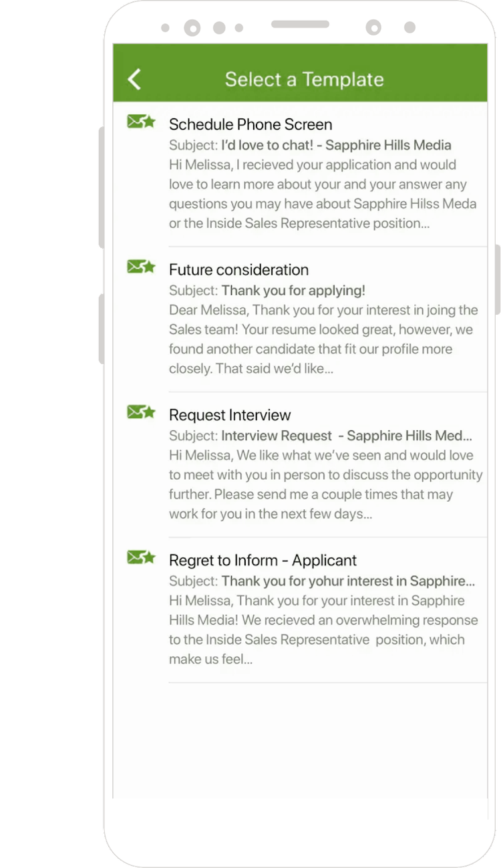Click the Request Interview envelope-star icon
The image size is (501, 868).
[x=141, y=412]
